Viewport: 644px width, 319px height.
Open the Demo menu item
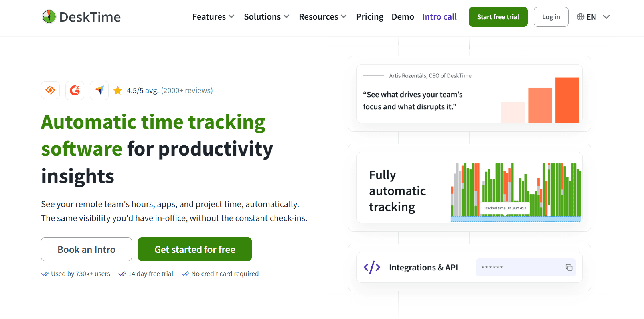(x=403, y=17)
